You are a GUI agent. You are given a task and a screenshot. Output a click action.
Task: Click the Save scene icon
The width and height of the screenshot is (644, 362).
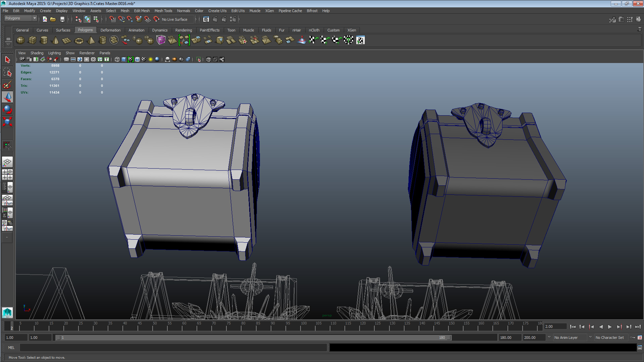pyautogui.click(x=62, y=19)
